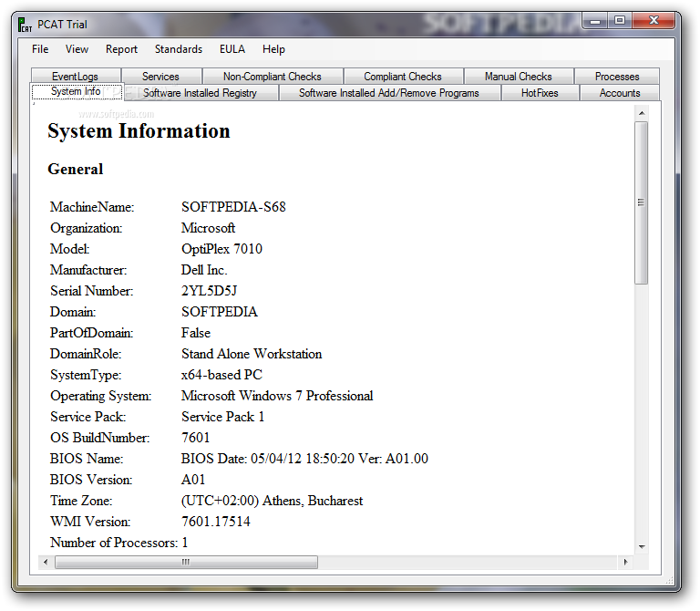This screenshot has width=700, height=611.
Task: Click the WMI version 7601.17514
Action: click(x=216, y=522)
